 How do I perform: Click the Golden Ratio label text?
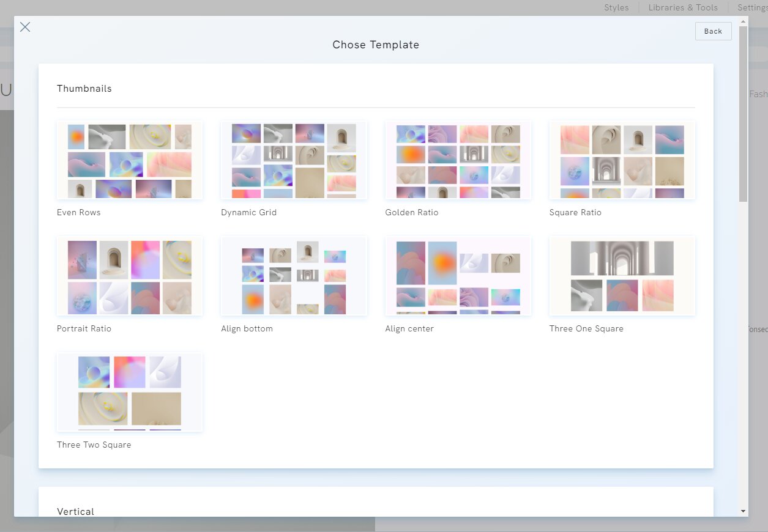tap(412, 213)
